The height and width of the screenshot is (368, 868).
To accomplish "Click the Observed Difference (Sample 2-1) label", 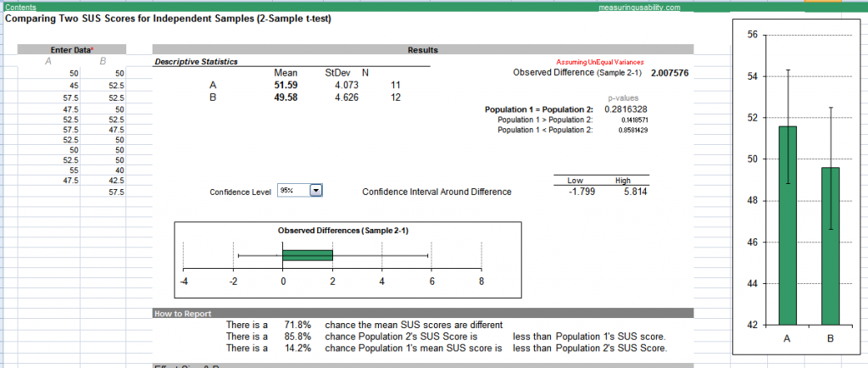I will [x=576, y=73].
